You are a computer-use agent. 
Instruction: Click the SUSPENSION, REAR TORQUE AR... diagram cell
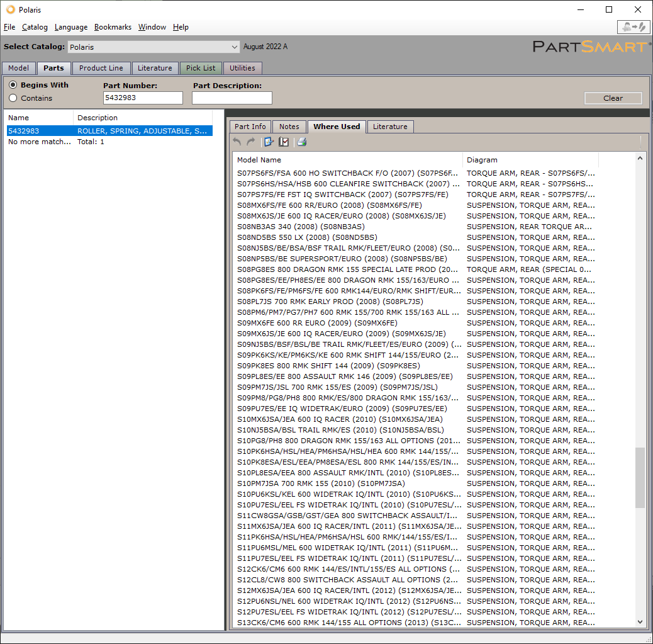point(529,227)
